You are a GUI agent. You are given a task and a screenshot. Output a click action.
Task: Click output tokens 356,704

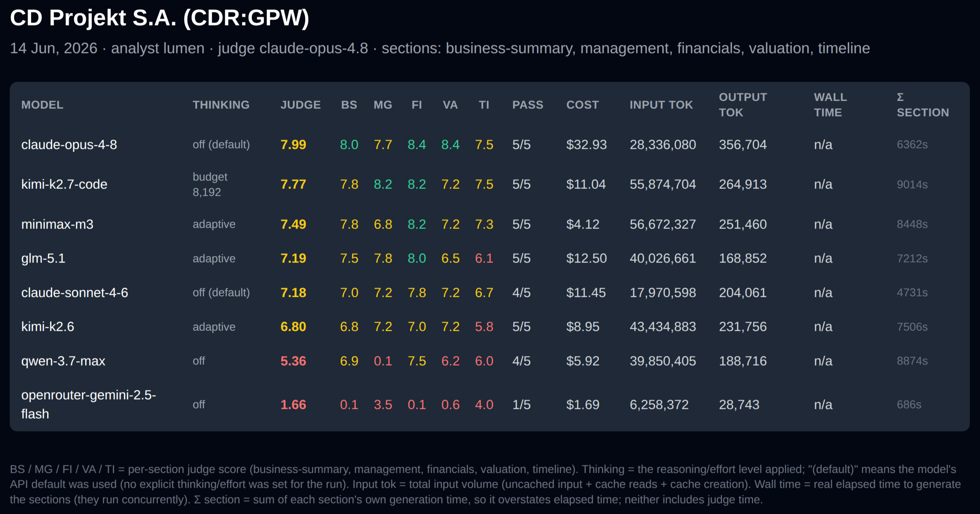pos(743,144)
